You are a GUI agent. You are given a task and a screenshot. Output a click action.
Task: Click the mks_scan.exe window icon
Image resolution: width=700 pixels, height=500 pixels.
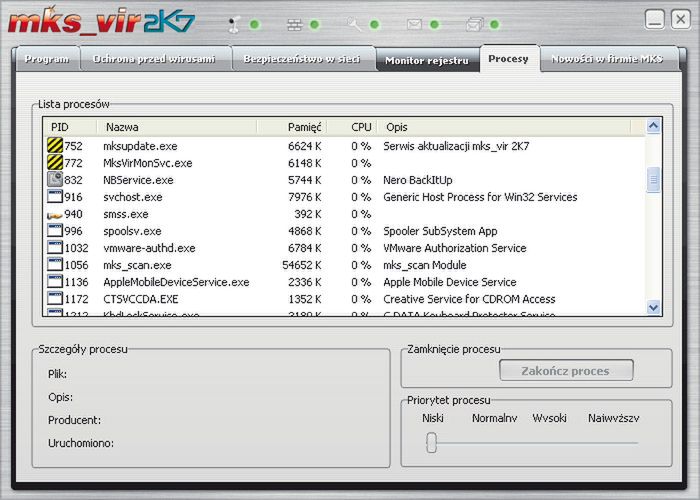(55, 264)
